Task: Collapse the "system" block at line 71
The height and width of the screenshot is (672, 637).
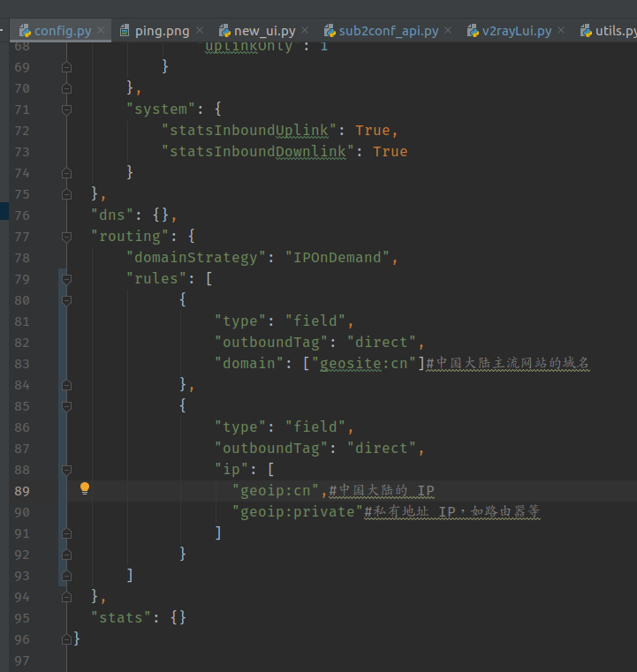Action: point(66,109)
